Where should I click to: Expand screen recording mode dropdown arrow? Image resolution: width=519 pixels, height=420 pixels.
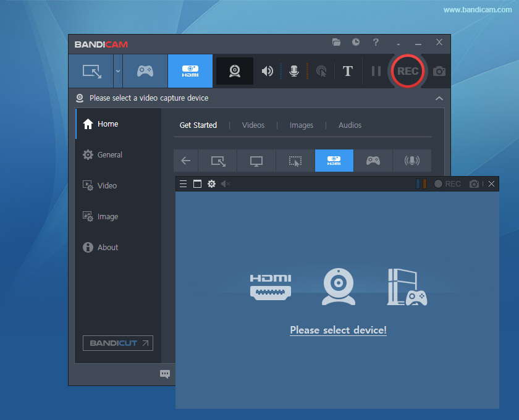[117, 71]
